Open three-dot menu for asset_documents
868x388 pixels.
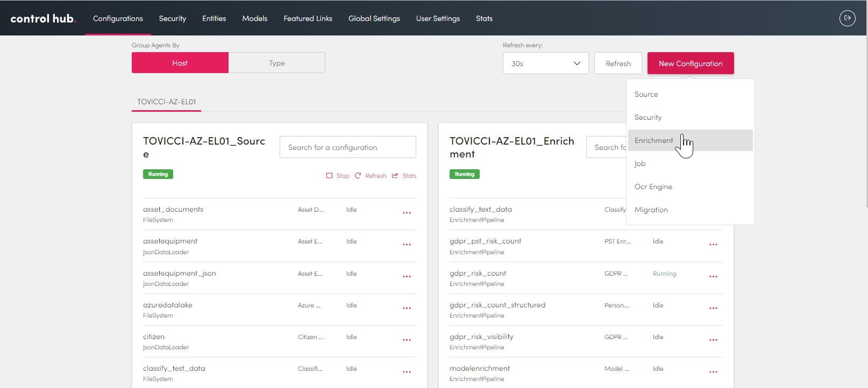click(x=407, y=213)
